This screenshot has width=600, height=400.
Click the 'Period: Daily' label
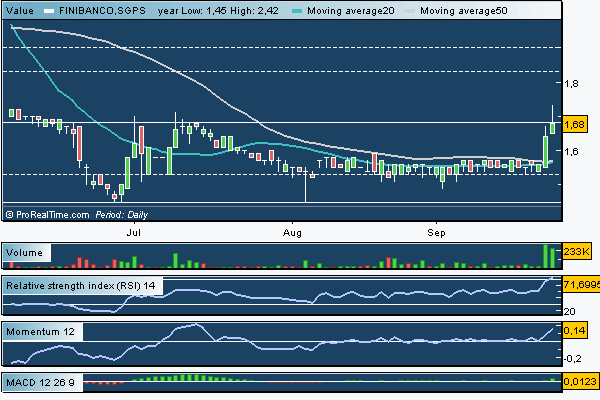click(x=122, y=215)
